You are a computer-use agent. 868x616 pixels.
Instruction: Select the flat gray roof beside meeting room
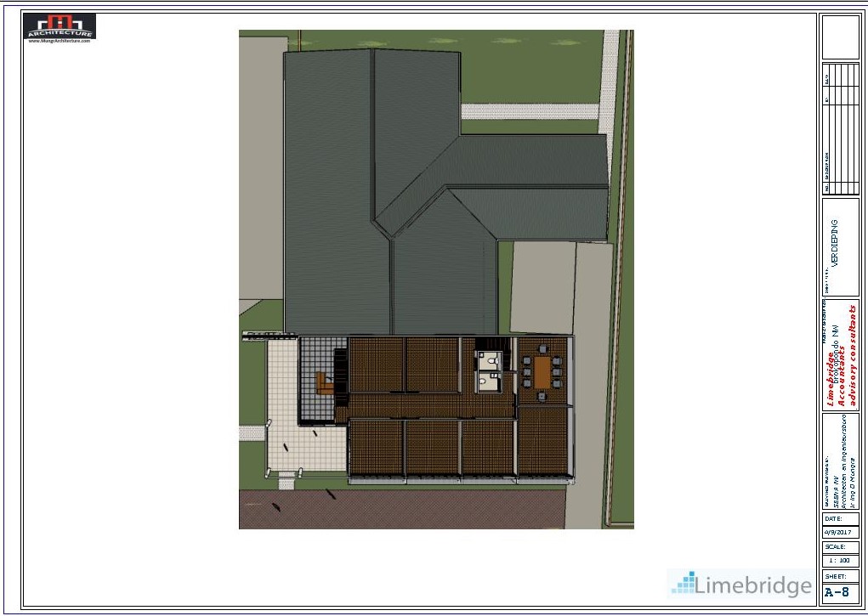click(542, 287)
